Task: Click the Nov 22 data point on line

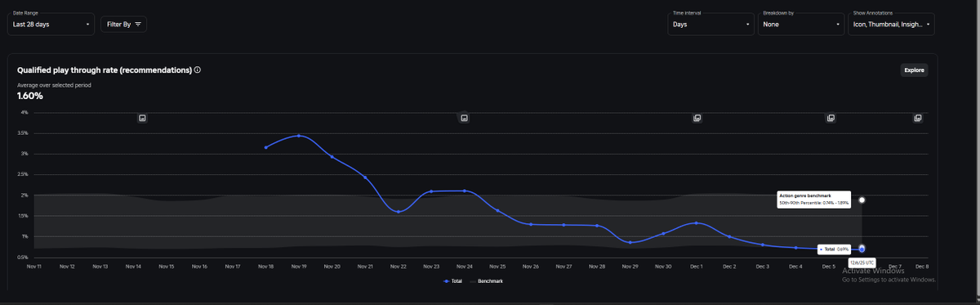Action: pyautogui.click(x=399, y=212)
